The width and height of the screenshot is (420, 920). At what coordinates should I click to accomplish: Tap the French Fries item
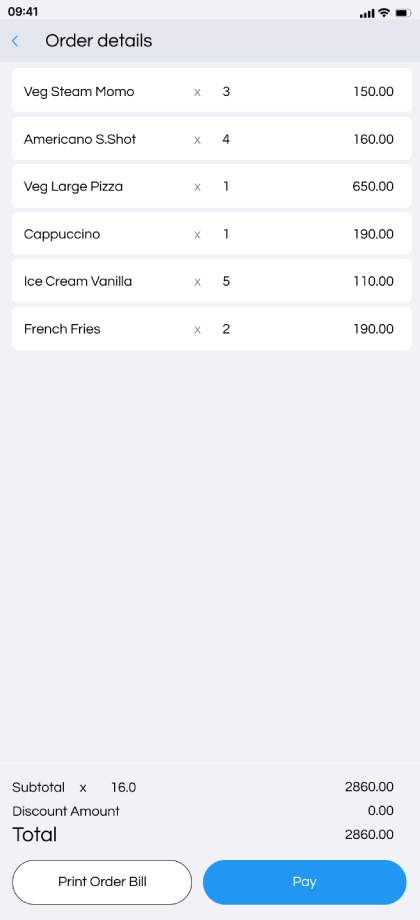click(211, 329)
